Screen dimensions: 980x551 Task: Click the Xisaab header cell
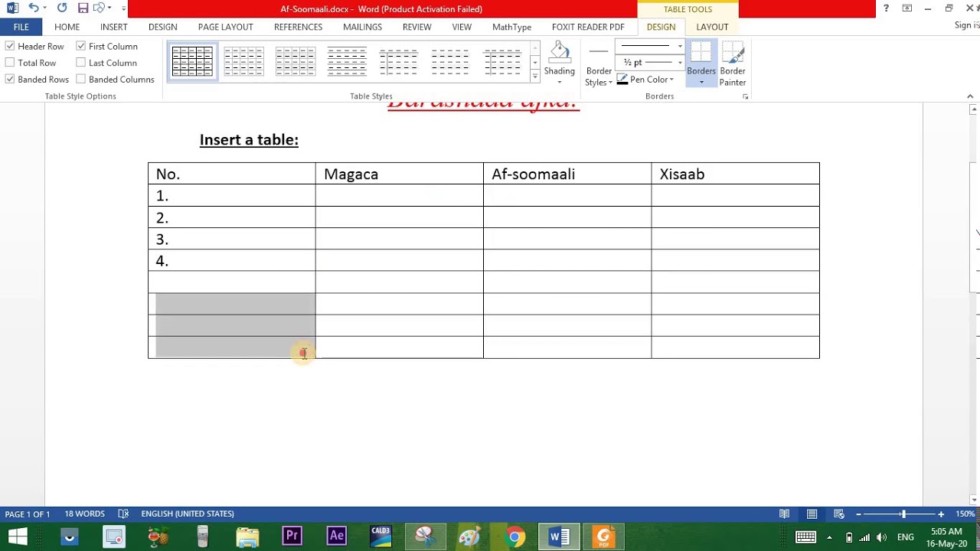(x=735, y=174)
